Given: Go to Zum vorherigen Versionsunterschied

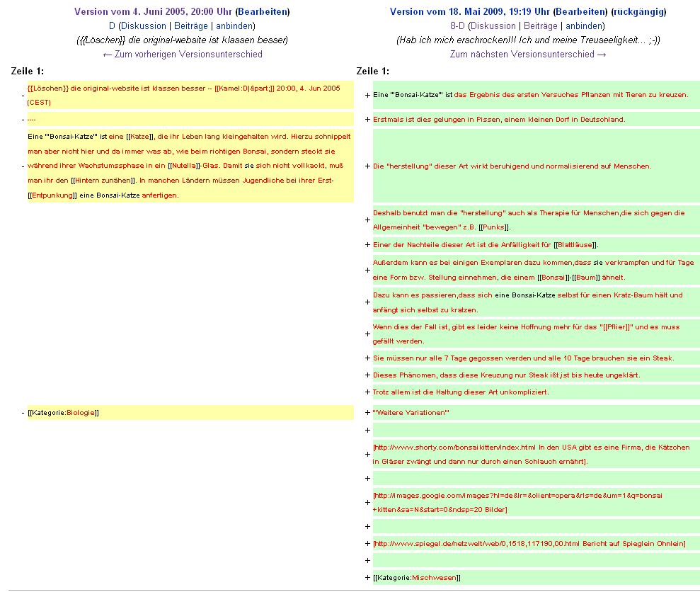Looking at the screenshot, I should click(183, 54).
